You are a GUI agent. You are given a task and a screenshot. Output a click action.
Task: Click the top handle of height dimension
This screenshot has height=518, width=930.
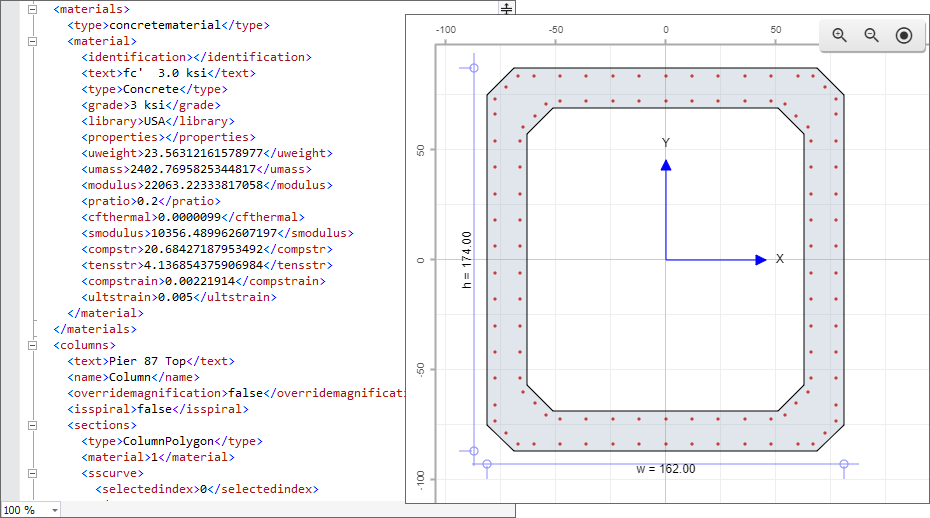474,68
